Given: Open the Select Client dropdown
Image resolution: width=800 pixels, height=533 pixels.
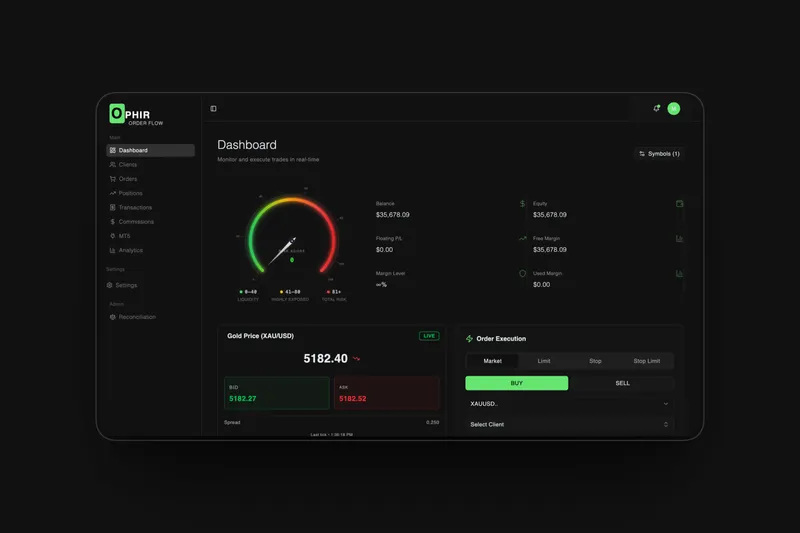Looking at the screenshot, I should coord(569,424).
